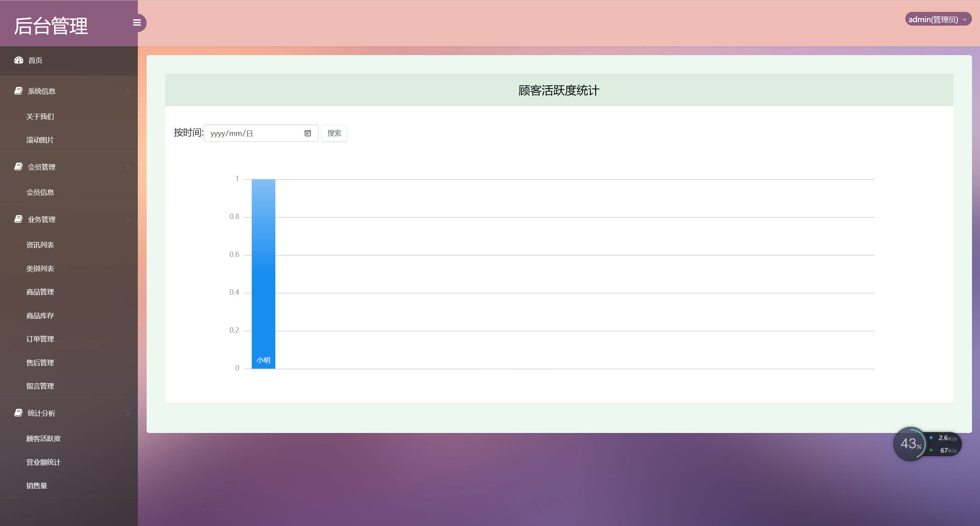This screenshot has width=980, height=526.
Task: Click the hamburger menu toggle icon
Action: coord(137,23)
